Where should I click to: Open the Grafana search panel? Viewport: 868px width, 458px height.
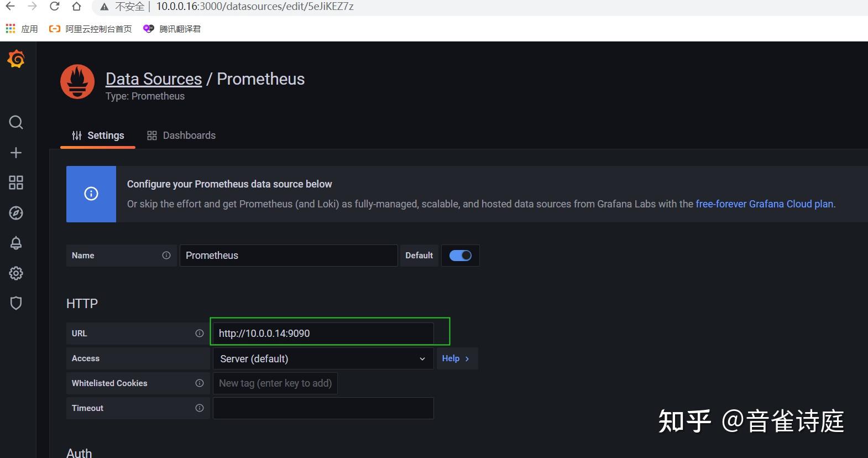(x=16, y=122)
